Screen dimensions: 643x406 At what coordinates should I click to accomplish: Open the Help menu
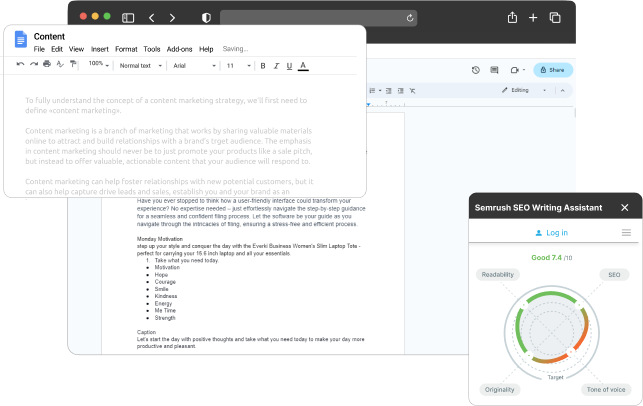206,49
